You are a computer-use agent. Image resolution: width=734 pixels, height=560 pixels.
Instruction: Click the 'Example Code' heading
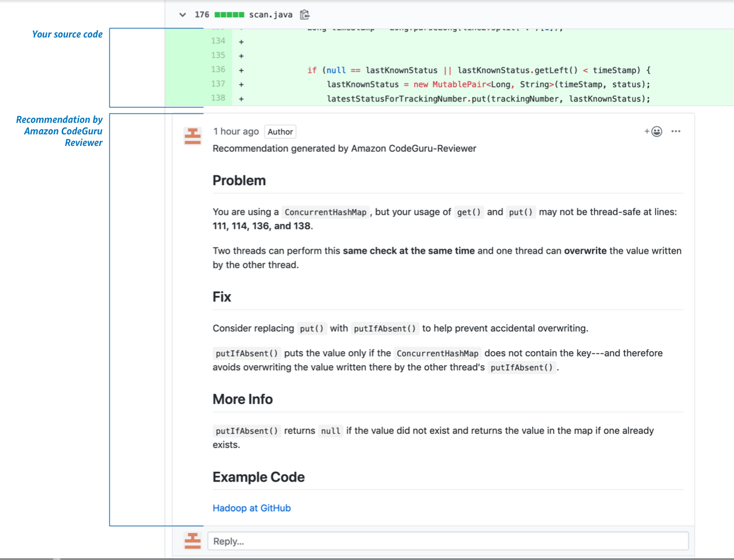point(258,477)
